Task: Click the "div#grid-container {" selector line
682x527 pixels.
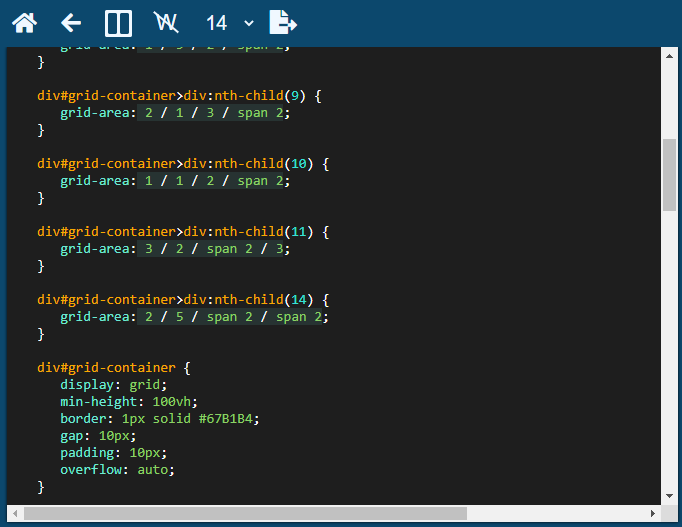Action: tap(114, 368)
